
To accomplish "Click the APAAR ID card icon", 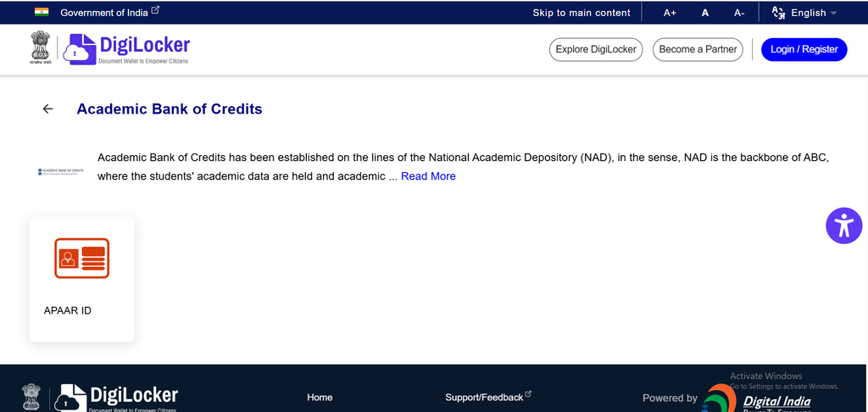I will pos(82,258).
